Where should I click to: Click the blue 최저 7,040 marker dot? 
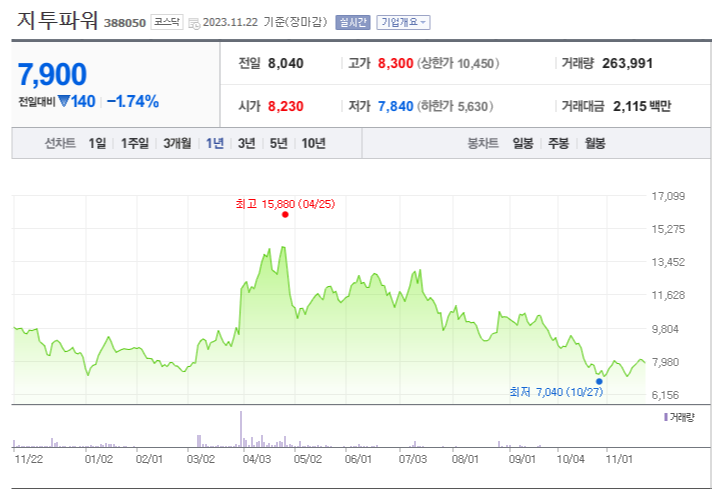[x=599, y=381]
